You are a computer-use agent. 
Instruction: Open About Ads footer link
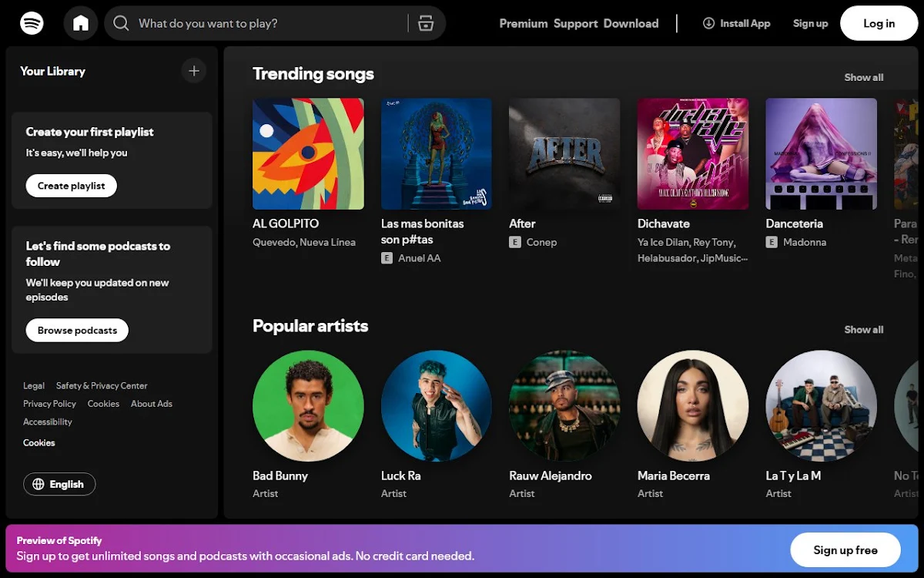tap(152, 404)
